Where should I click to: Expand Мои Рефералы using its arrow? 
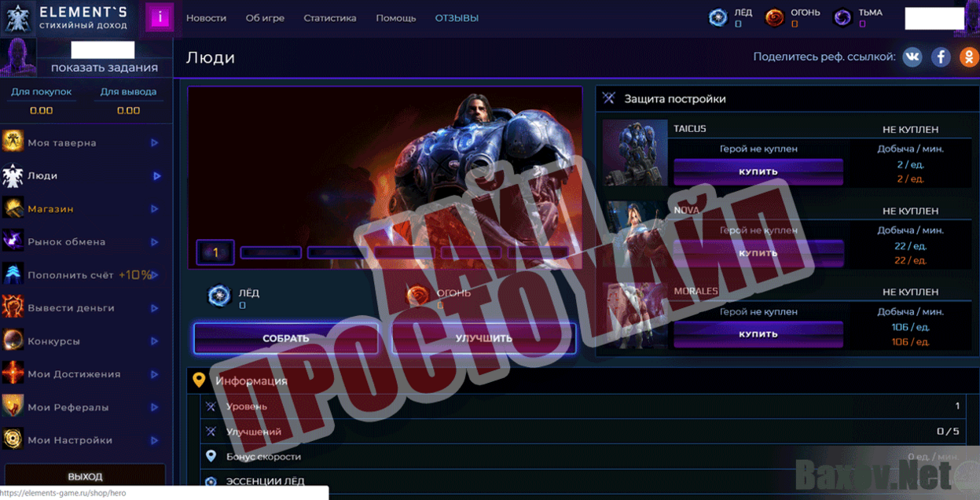pyautogui.click(x=155, y=407)
